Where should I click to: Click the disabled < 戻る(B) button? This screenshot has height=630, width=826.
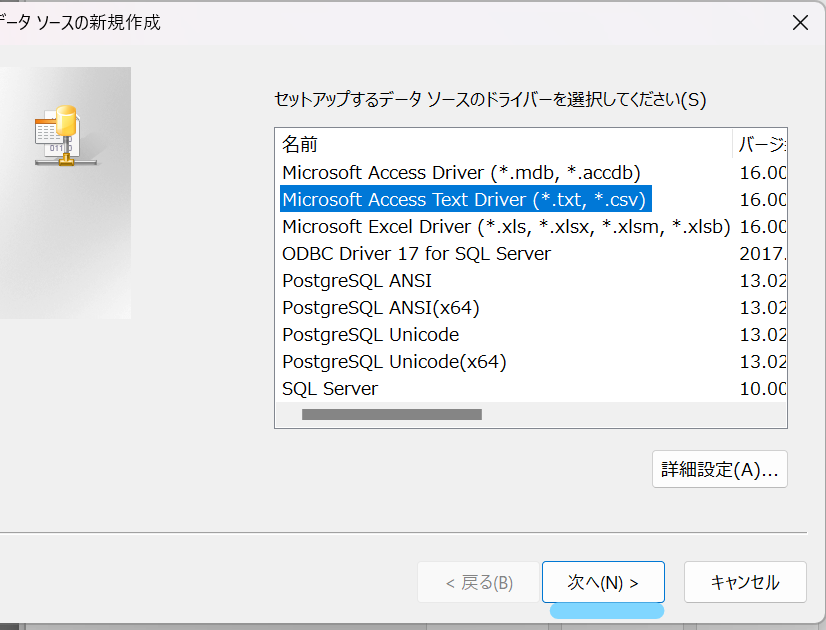point(478,582)
